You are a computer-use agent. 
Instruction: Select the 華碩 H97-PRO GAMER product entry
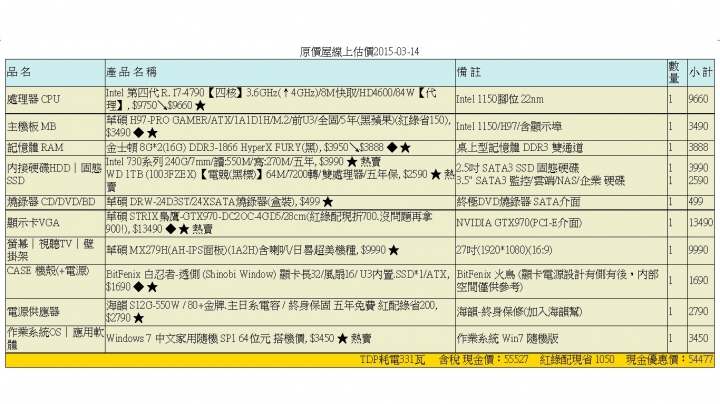pos(278,126)
